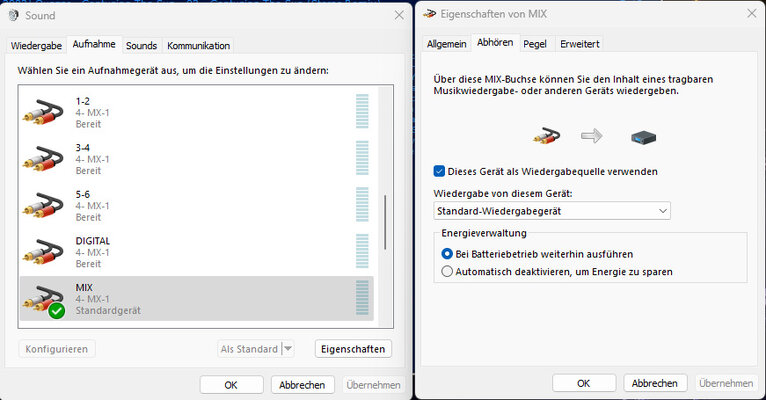Image resolution: width=766 pixels, height=400 pixels.
Task: Click the level meter of the DIGITAL device
Action: pos(362,251)
